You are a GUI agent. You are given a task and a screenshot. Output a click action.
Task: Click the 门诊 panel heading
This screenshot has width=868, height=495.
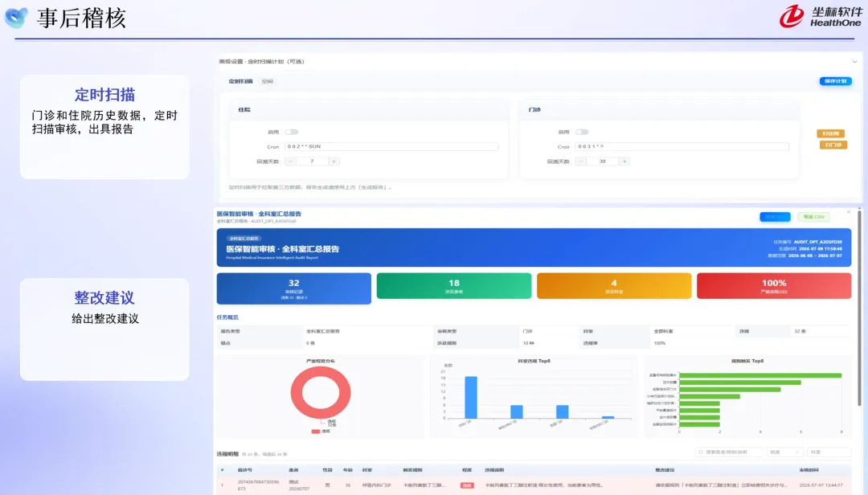tap(534, 109)
